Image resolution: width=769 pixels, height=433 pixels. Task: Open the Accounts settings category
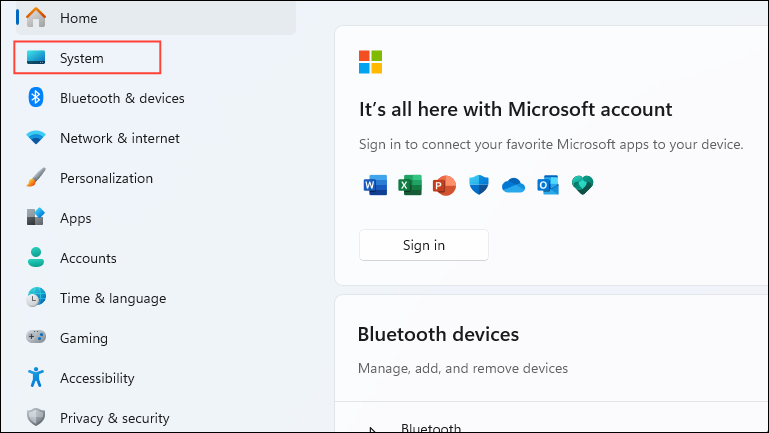pyautogui.click(x=88, y=258)
